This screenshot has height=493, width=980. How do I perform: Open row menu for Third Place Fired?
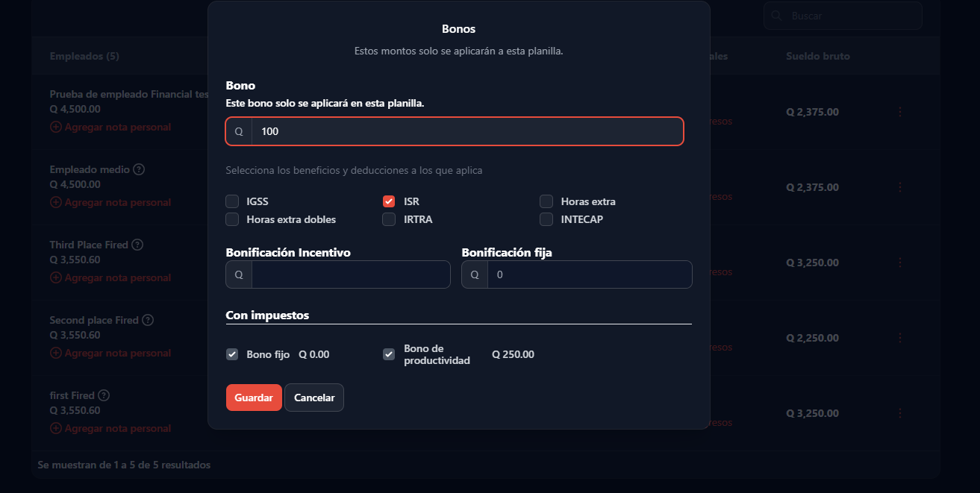[x=899, y=263]
